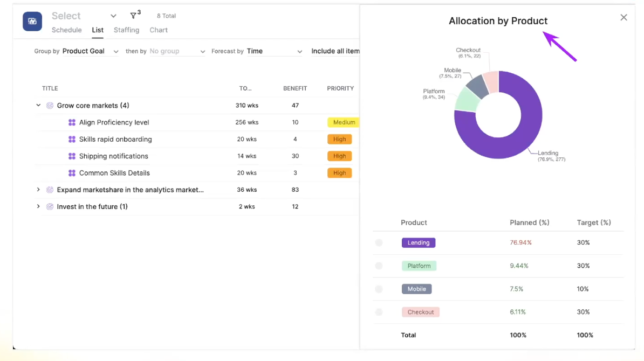Open the Common Skills Details item
The height and width of the screenshot is (361, 644).
tap(114, 173)
